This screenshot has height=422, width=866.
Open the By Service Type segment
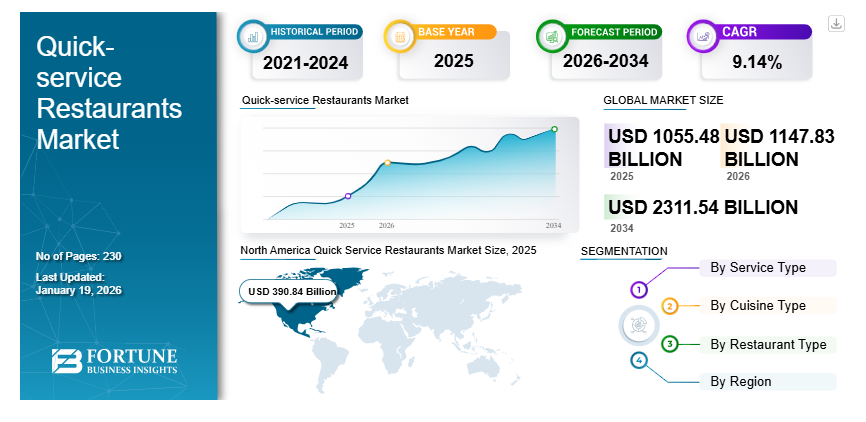coord(757,268)
